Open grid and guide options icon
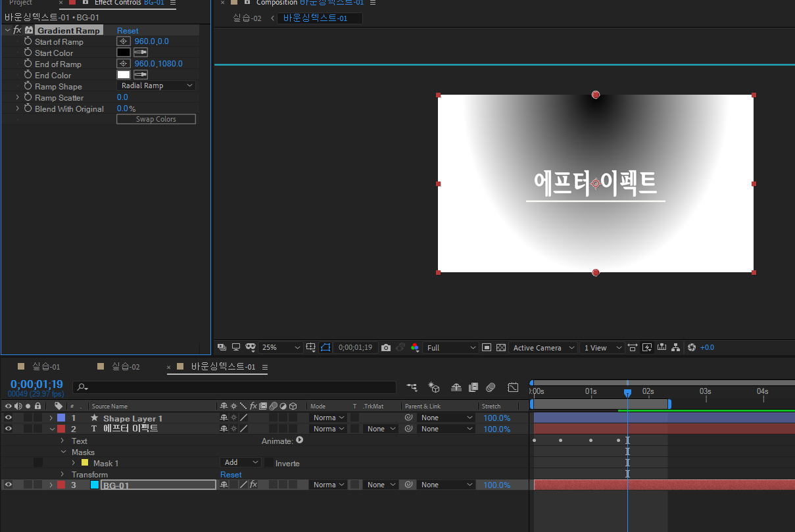Image resolution: width=795 pixels, height=532 pixels. [311, 347]
